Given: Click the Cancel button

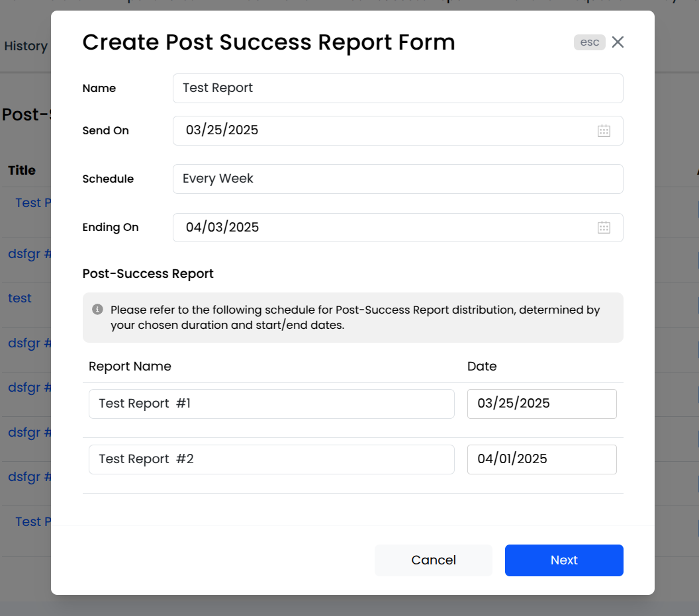Looking at the screenshot, I should click(433, 560).
